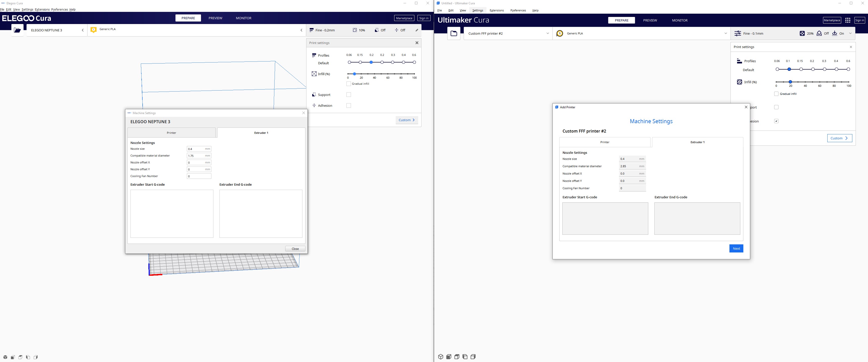Select left view icon in Ultimaker Cura
868x362 pixels.
pos(465,357)
